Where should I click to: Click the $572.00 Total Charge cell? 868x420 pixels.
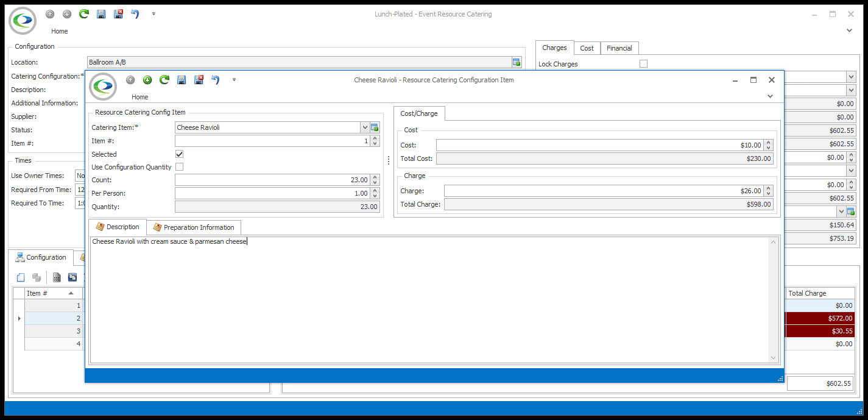click(x=820, y=318)
